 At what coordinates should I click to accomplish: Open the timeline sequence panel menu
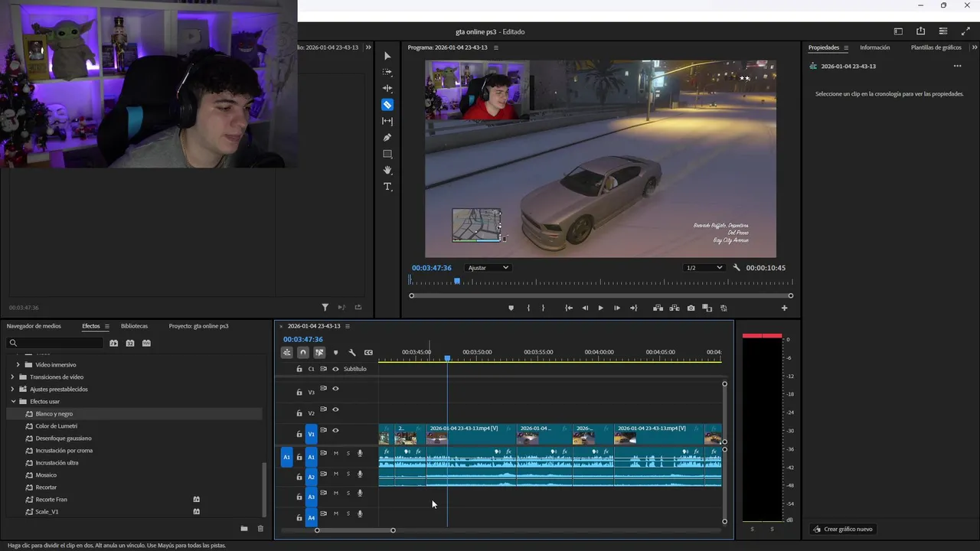coord(348,326)
